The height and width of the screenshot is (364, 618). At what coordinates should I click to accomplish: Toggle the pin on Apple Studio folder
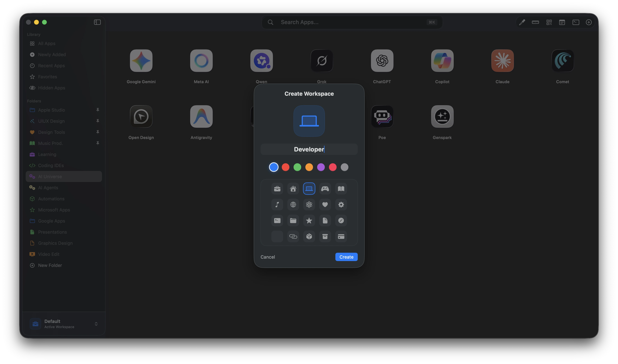(98, 110)
